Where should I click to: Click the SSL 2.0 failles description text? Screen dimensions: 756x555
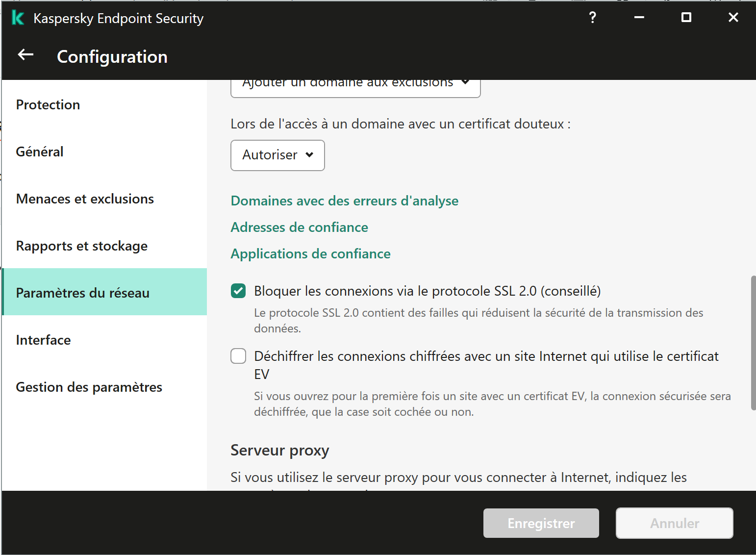(x=479, y=321)
